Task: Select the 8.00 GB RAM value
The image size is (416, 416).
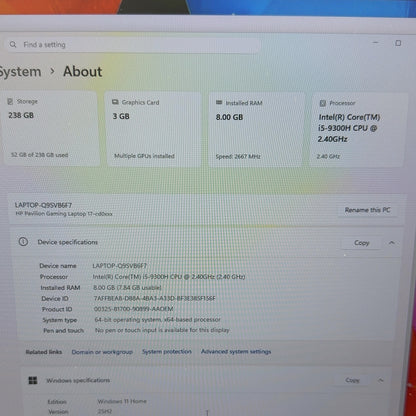Action: coord(229,117)
